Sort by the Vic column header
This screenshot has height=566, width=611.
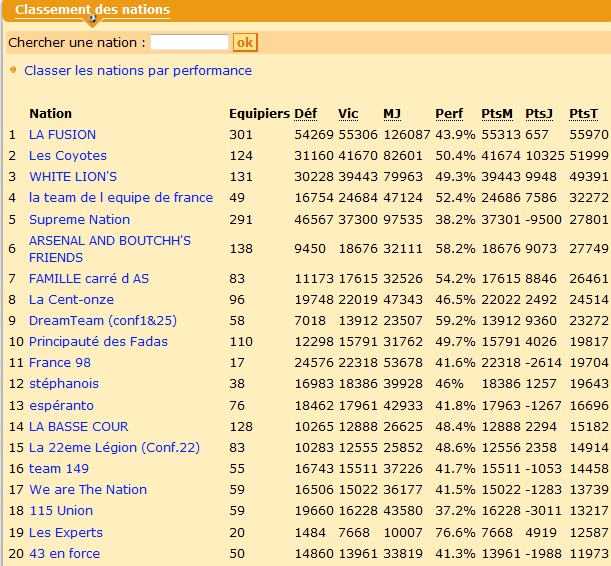point(348,113)
